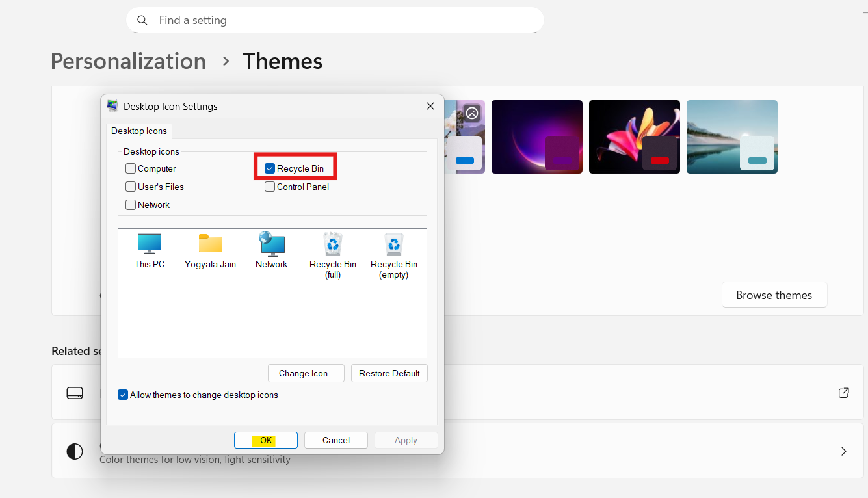Image resolution: width=868 pixels, height=498 pixels.
Task: Disable the Recycle Bin checkbox
Action: pyautogui.click(x=269, y=168)
